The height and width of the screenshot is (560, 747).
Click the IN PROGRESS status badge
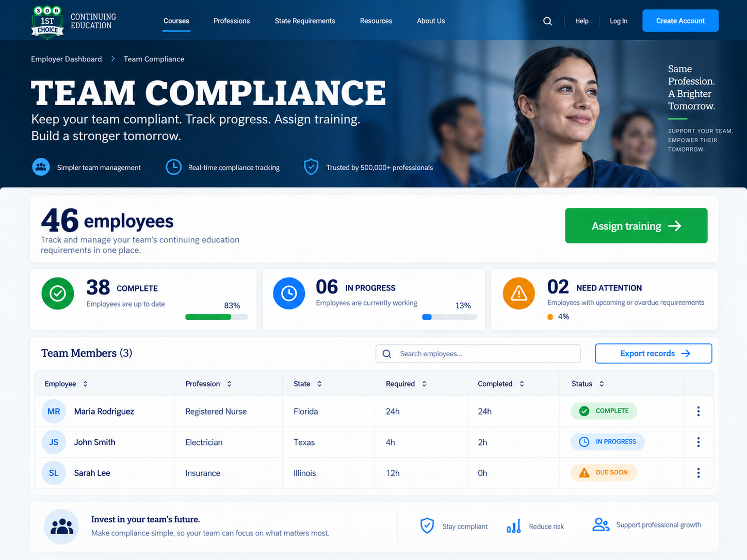click(608, 442)
